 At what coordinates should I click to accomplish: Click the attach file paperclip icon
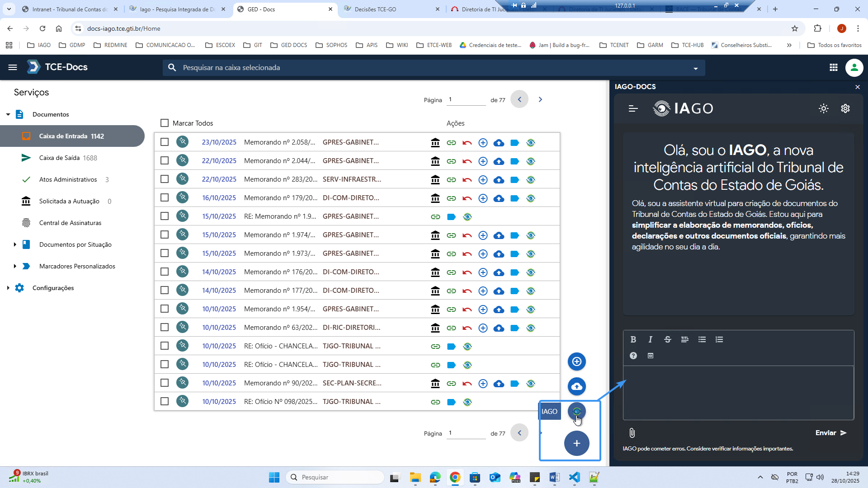(632, 433)
